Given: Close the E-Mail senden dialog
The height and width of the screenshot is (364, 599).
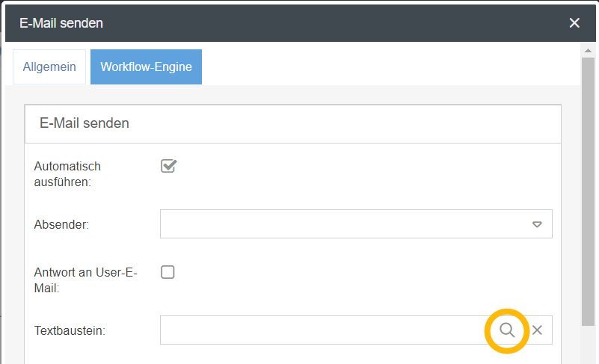Looking at the screenshot, I should click(574, 23).
